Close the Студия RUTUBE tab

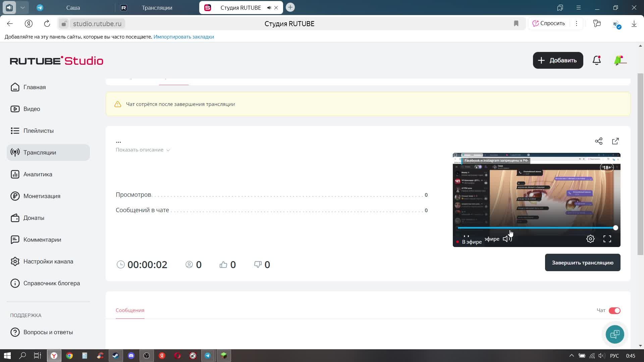click(x=276, y=8)
